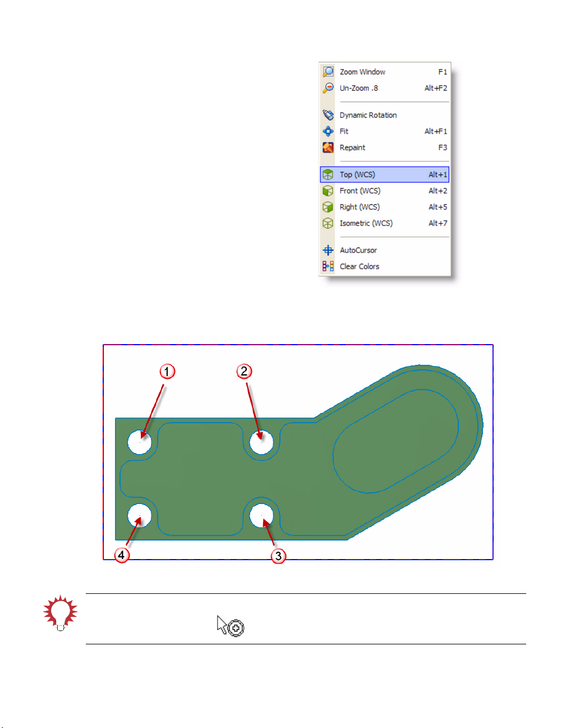
Task: Open the AutoCursor option
Action: [x=385, y=250]
